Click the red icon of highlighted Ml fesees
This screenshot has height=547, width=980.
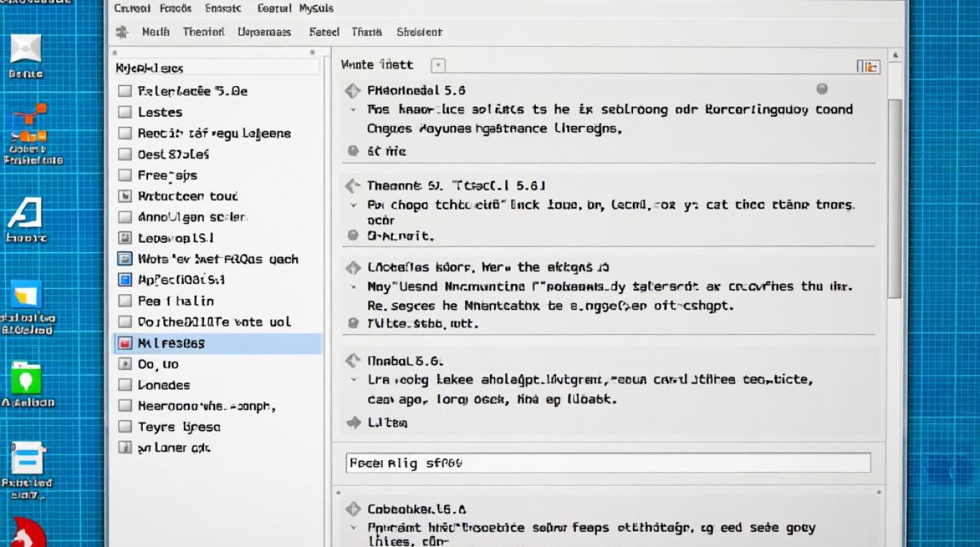125,343
